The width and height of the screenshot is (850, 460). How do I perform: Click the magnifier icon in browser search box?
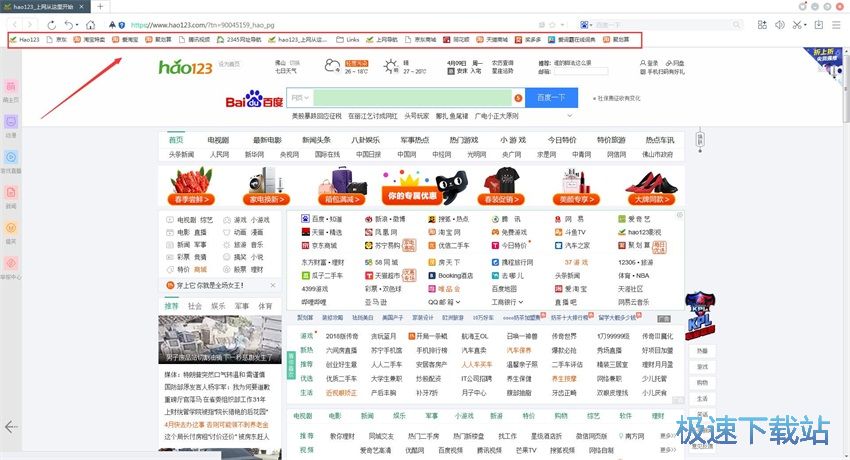[736, 25]
